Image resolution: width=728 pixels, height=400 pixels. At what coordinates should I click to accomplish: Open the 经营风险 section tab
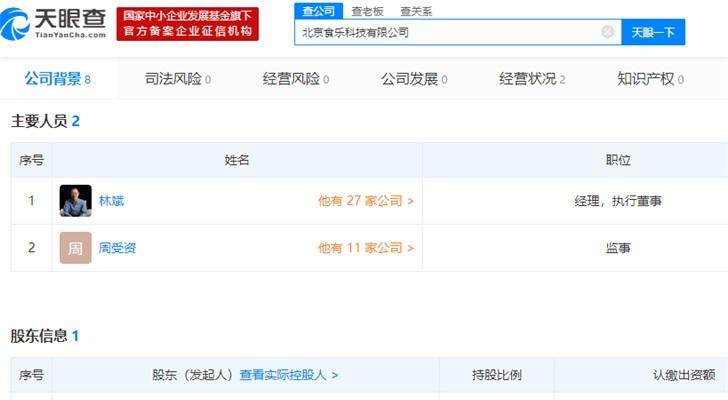pos(296,79)
